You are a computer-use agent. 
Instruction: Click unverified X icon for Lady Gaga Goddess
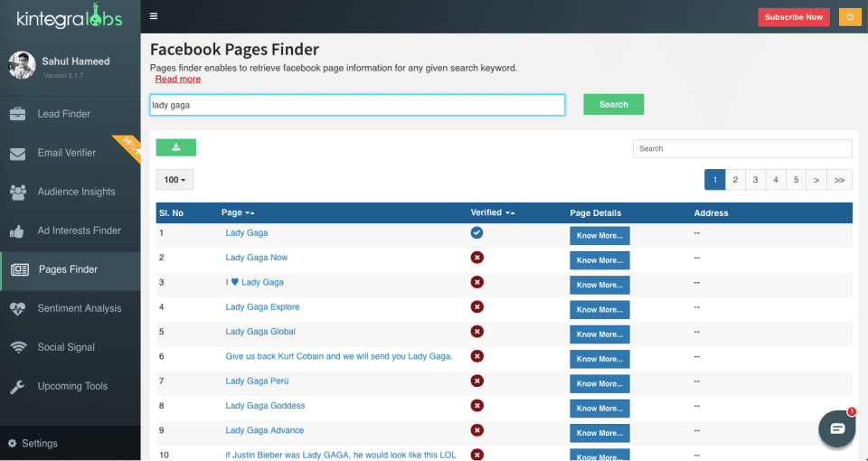click(x=476, y=406)
